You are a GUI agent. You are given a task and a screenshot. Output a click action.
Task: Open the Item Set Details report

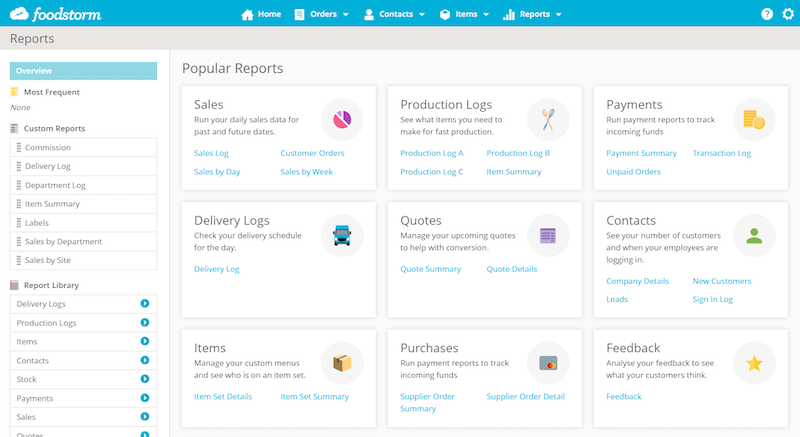(223, 396)
